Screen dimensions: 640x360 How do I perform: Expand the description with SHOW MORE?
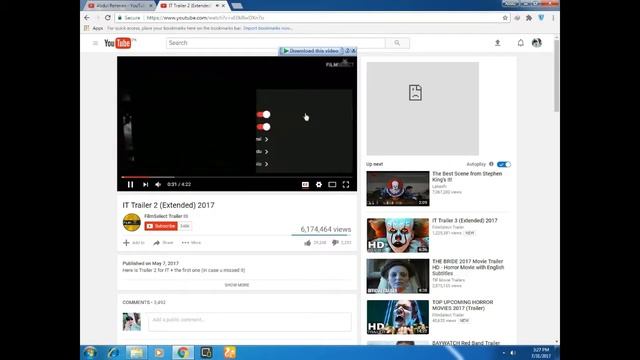[x=237, y=285]
